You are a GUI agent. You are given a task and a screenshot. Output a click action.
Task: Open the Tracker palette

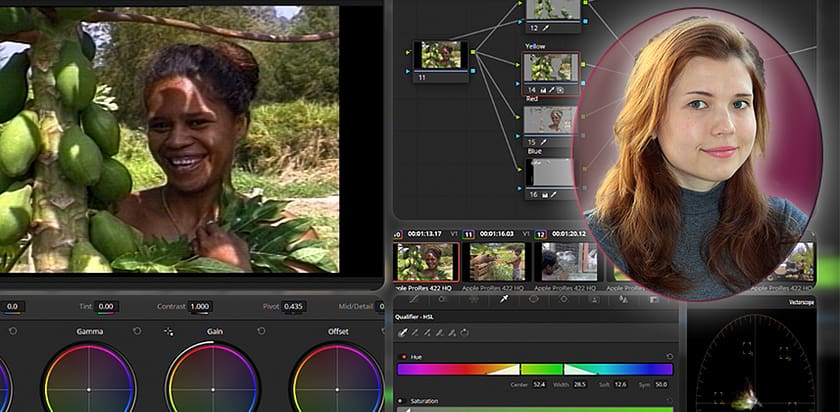pos(563,299)
